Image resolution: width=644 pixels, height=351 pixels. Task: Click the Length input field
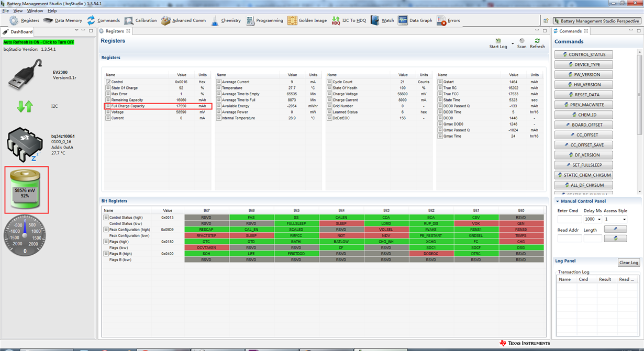tap(593, 238)
